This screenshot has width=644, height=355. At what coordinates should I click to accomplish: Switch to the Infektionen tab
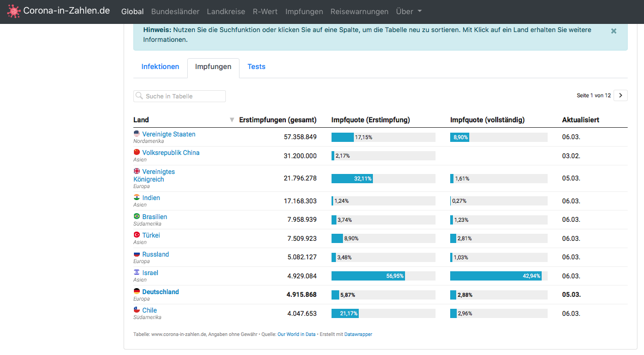point(160,67)
